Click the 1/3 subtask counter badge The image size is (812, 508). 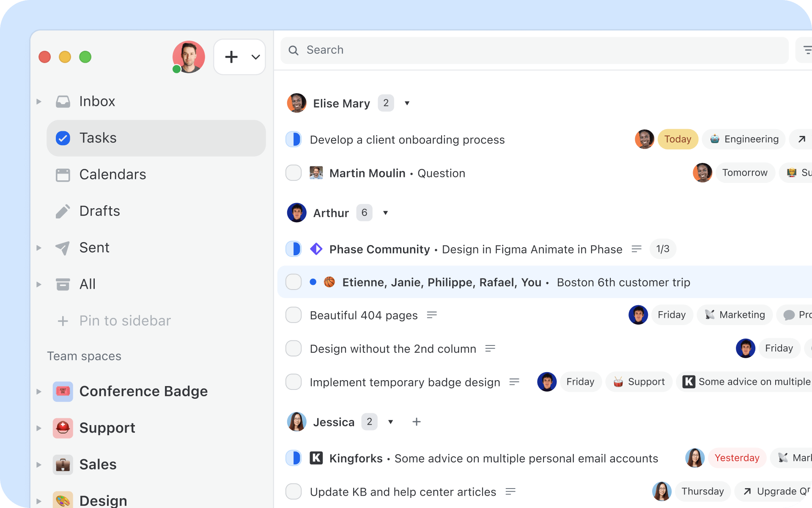(662, 249)
